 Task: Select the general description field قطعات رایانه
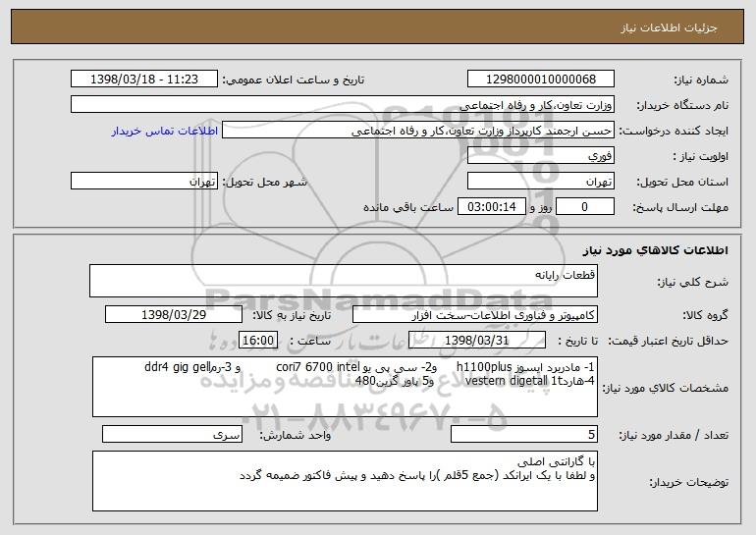tap(344, 281)
